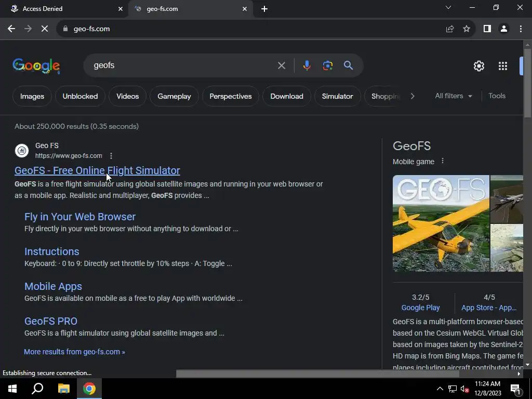The image size is (532, 399).
Task: Open the Windows Start menu
Action: [x=12, y=389]
